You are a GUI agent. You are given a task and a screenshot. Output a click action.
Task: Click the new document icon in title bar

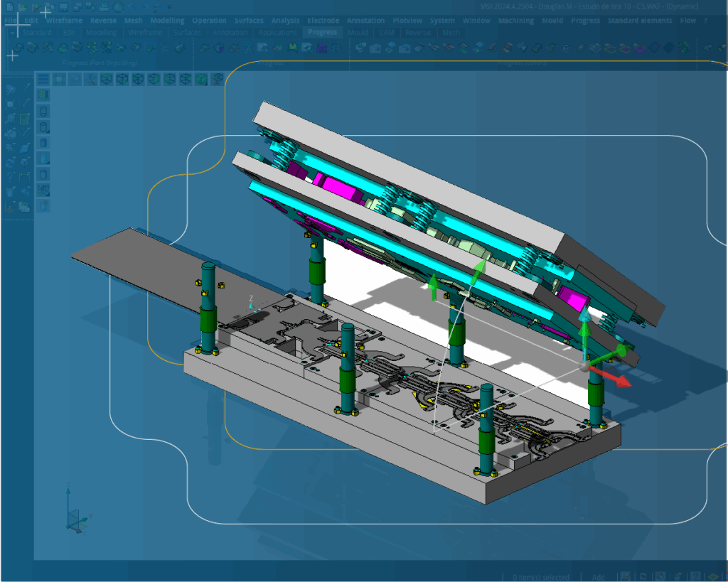(x=9, y=7)
